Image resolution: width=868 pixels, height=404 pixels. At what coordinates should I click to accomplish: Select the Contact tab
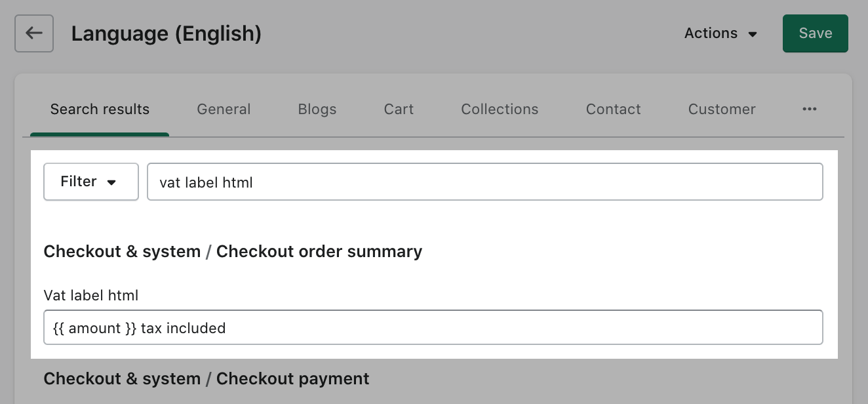pos(612,109)
